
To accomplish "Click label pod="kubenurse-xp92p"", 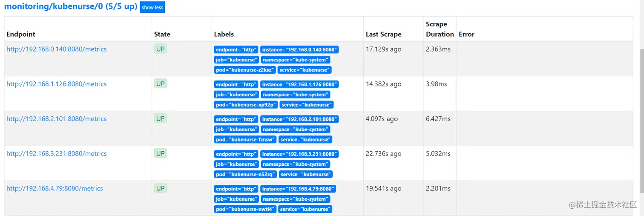I will click(246, 105).
